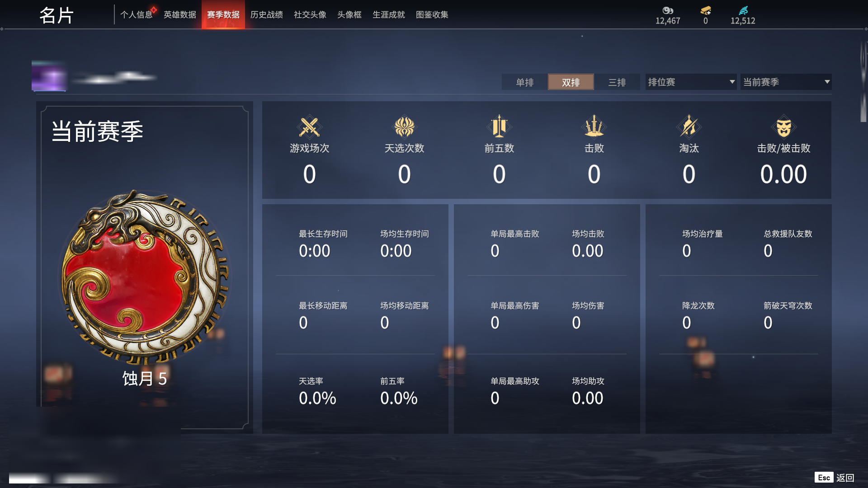Click the lotus 天选次数 icon
Screen dimensions: 868x488
tap(404, 127)
